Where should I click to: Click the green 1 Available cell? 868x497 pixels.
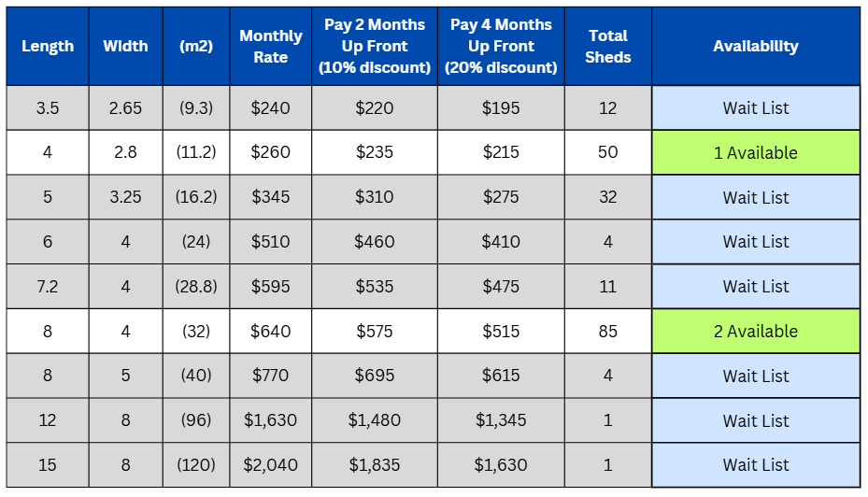(756, 152)
